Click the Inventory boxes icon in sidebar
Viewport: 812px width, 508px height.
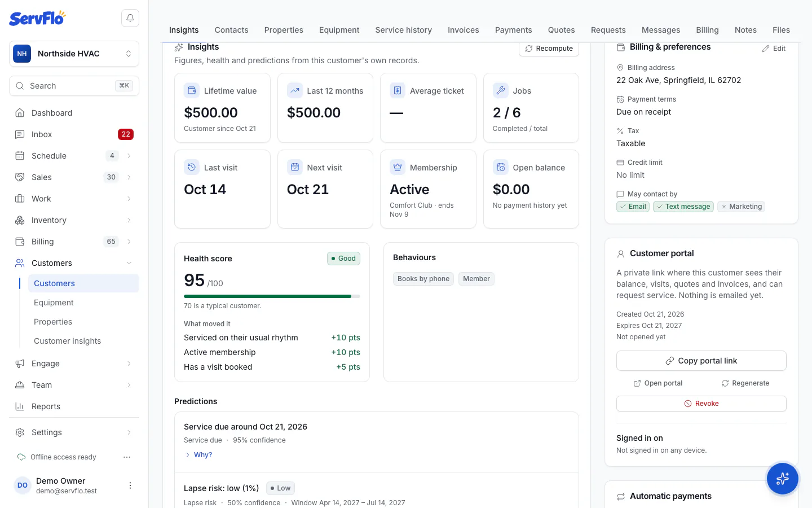click(x=20, y=220)
